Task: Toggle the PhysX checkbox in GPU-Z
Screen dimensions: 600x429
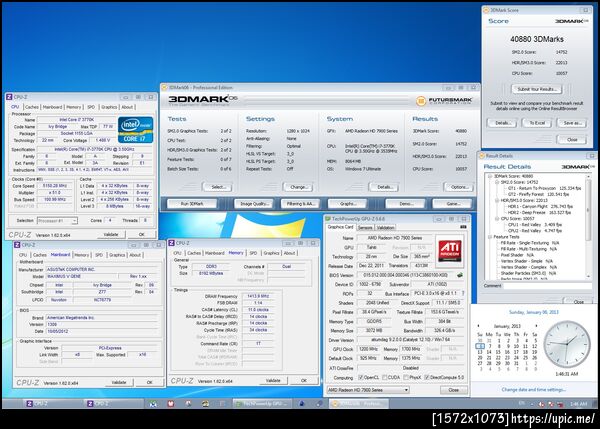Action: [x=406, y=377]
